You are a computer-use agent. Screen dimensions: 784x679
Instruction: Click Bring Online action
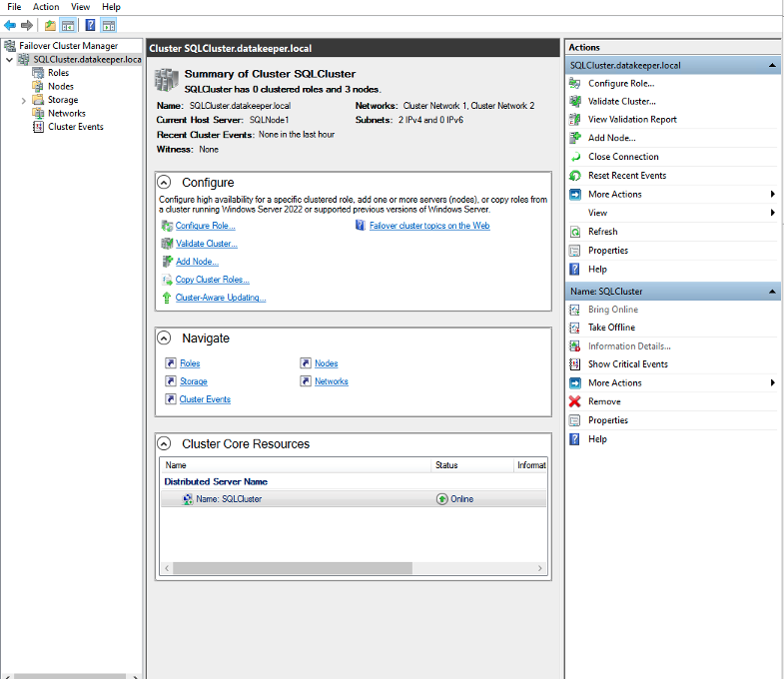613,310
